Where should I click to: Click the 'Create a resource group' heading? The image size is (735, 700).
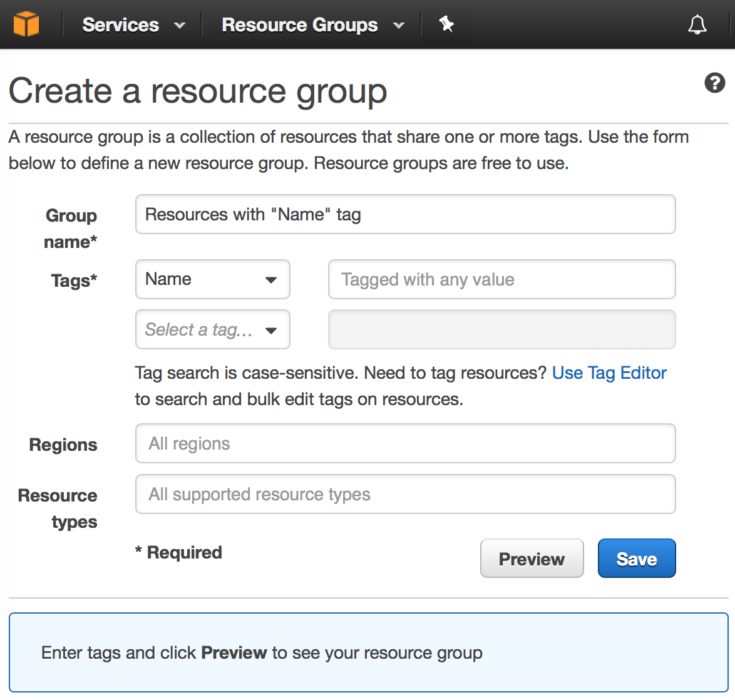pos(198,91)
